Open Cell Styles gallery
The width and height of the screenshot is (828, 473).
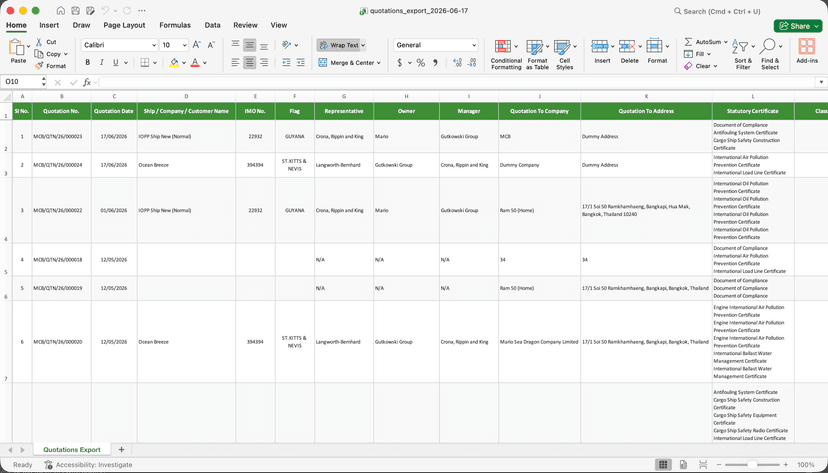564,54
